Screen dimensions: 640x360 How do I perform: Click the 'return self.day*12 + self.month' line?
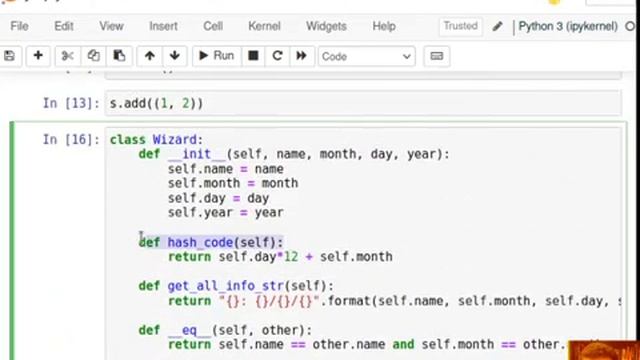click(280, 257)
